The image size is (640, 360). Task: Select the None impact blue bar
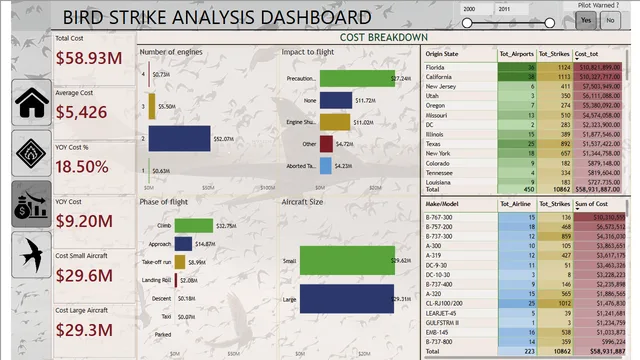tap(336, 100)
